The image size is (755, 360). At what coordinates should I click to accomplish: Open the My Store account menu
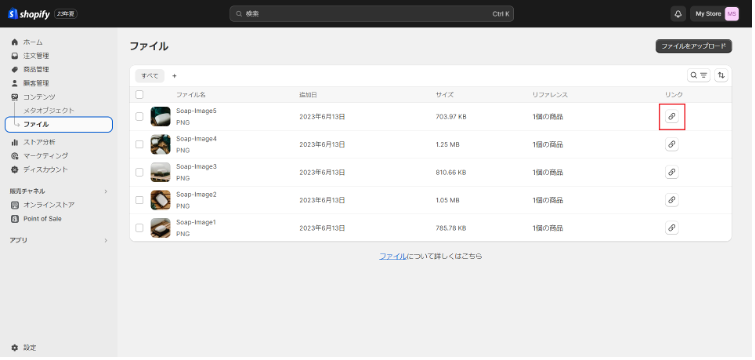(714, 14)
